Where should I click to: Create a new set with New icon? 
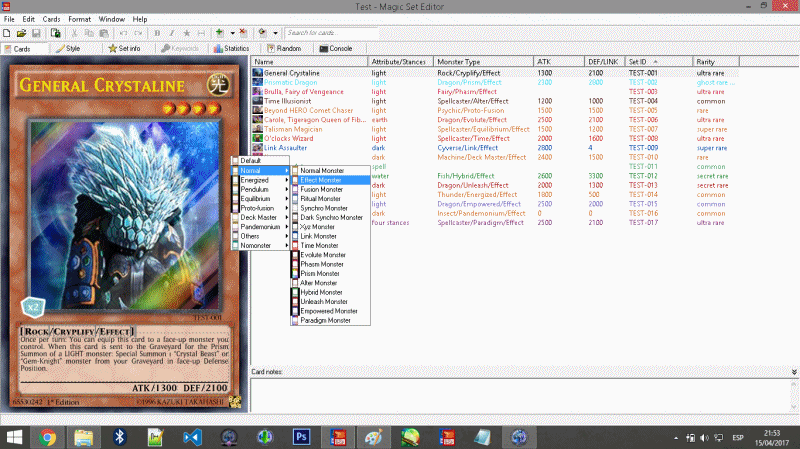pos(7,33)
